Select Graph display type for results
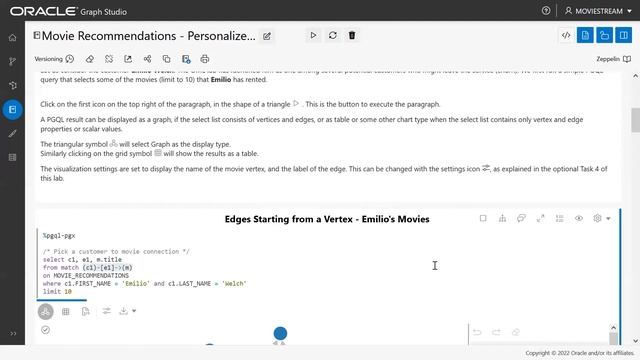 [x=46, y=311]
